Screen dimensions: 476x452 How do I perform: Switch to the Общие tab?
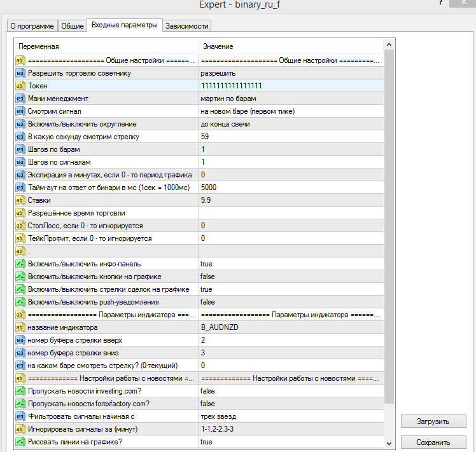73,26
